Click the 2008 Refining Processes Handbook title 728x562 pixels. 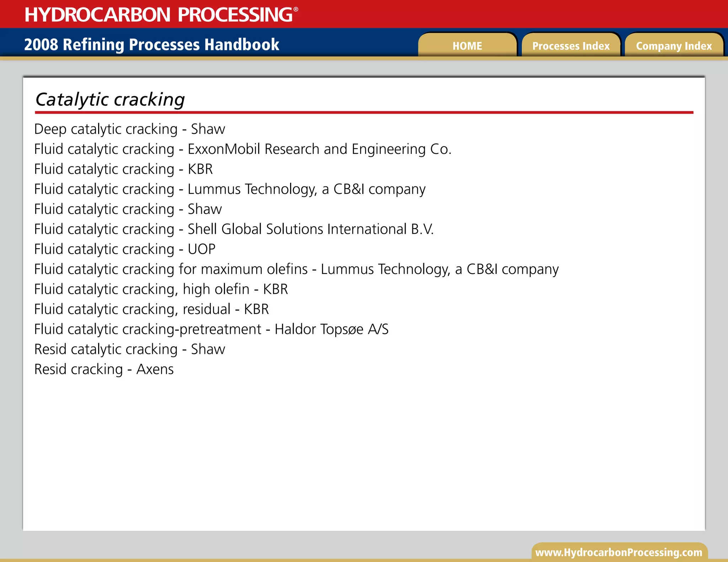pyautogui.click(x=151, y=45)
